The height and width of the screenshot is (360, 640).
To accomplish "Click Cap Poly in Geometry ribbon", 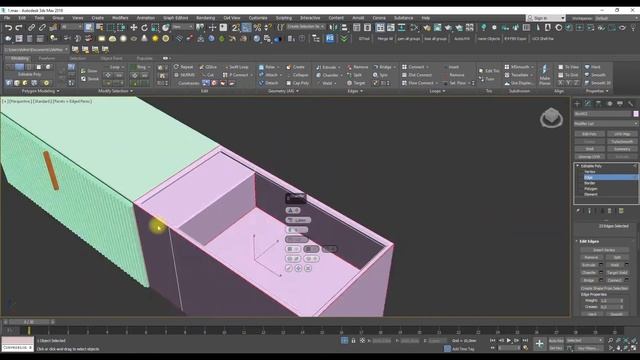I will coord(298,83).
